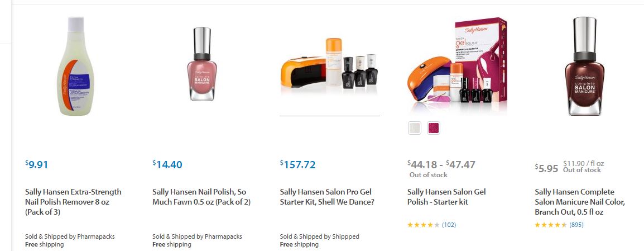This screenshot has height=251, width=644.
Task: Click the $9.91 price
Action: click(37, 164)
